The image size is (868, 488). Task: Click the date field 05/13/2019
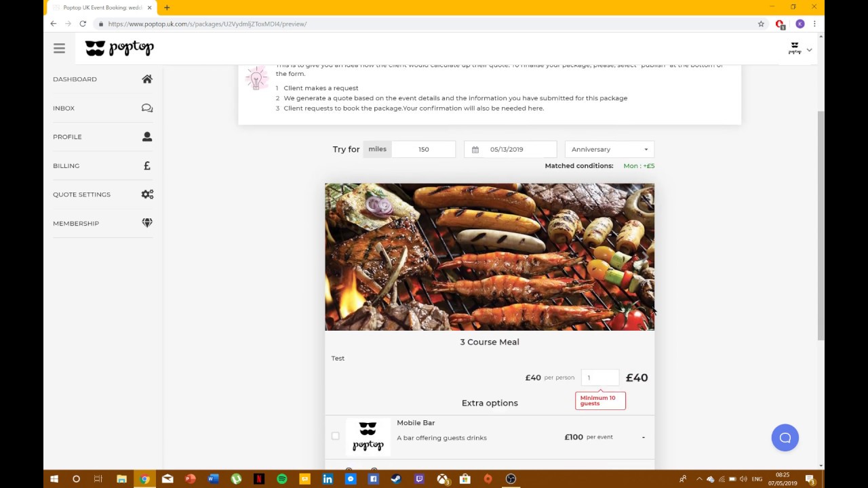coord(511,149)
